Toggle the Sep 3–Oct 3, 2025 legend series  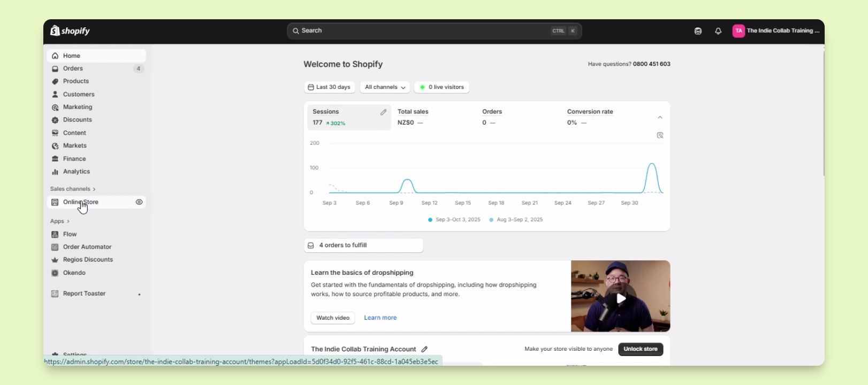pos(454,220)
